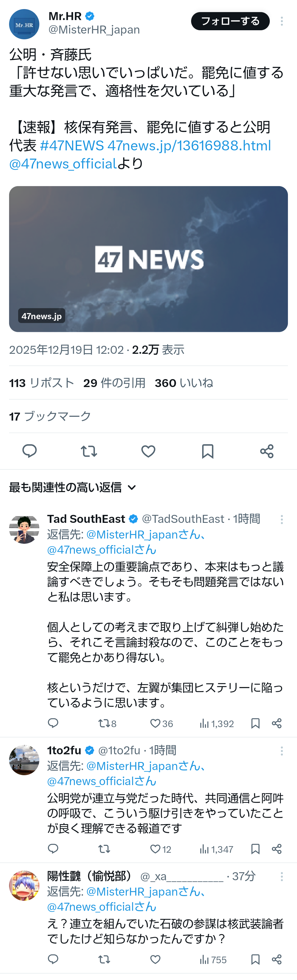The width and height of the screenshot is (297, 980).
Task: Reply to the Mr.HR main post
Action: [29, 451]
